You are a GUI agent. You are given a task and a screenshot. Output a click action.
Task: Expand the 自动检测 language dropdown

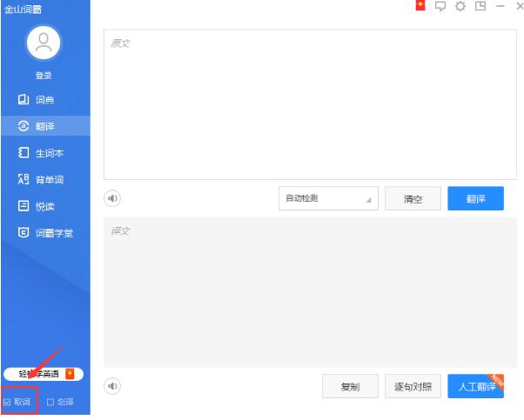(x=328, y=198)
